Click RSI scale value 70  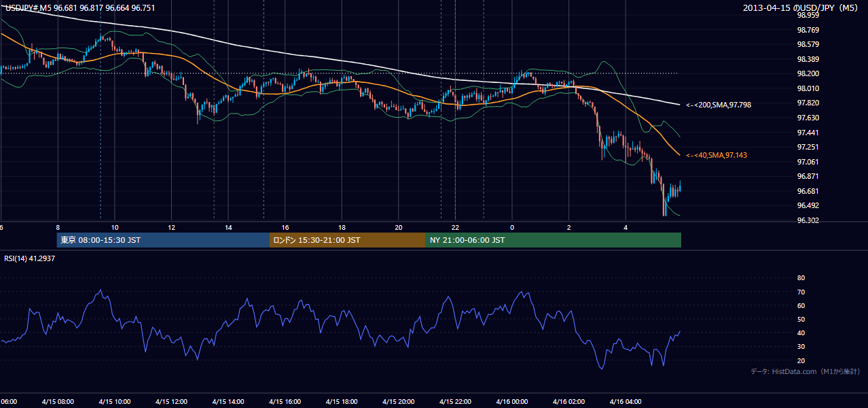point(801,292)
